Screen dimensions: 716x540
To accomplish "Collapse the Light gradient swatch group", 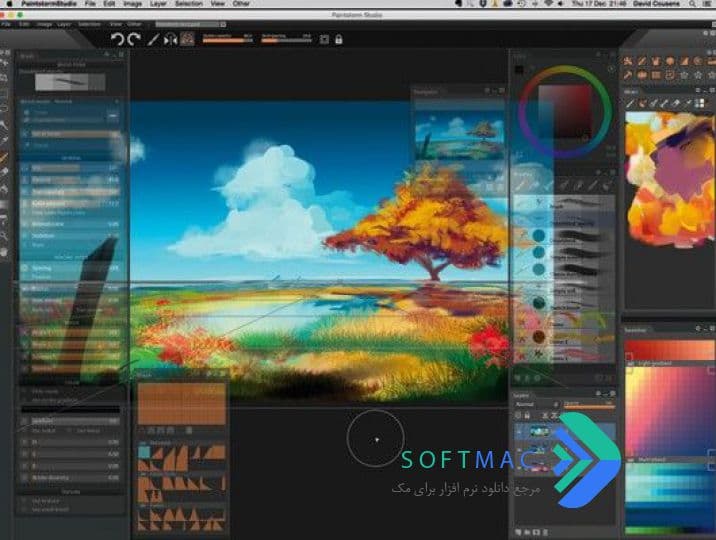I will (x=631, y=364).
